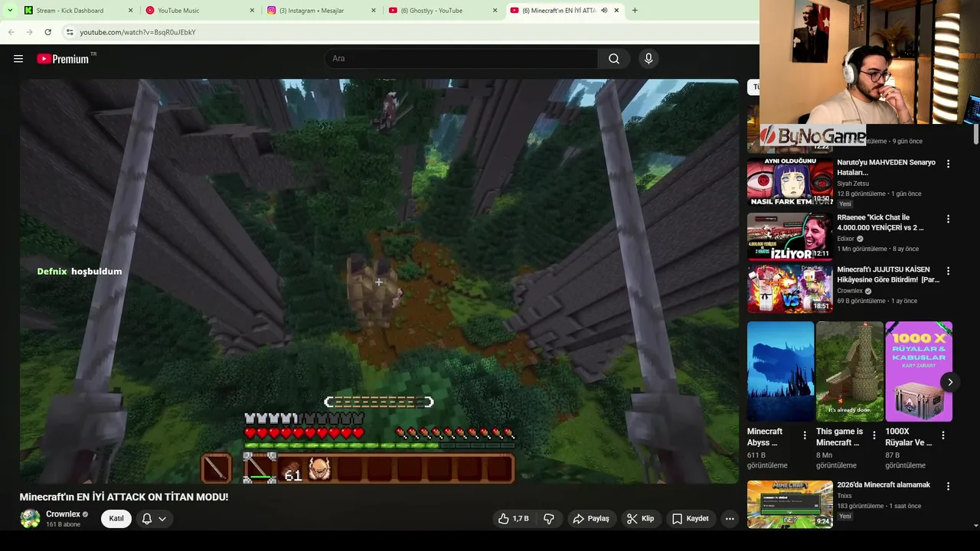Viewport: 980px width, 551px height.
Task: Open Minecraft'ı JUJUTSU KAİSEN Hikâyesine video title
Action: [x=888, y=275]
